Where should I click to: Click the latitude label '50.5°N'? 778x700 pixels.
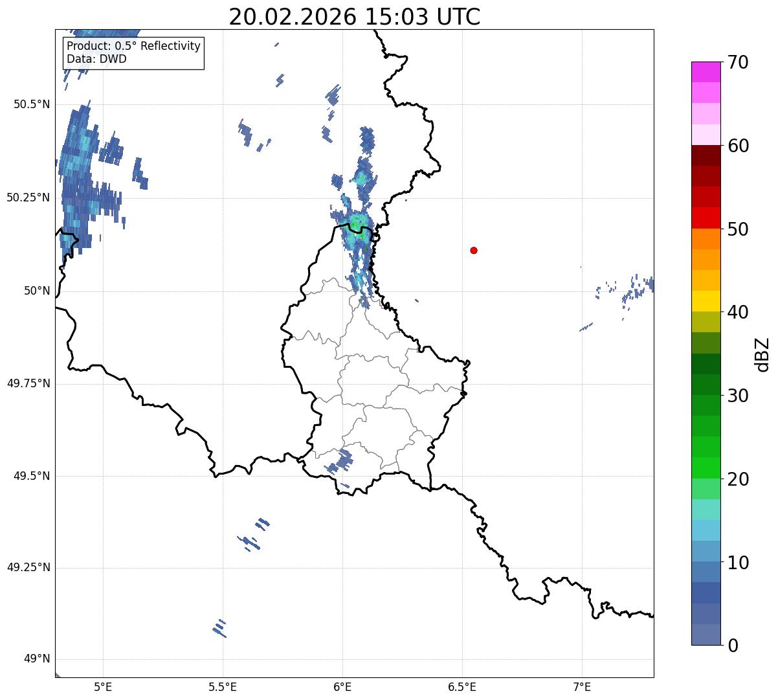click(32, 104)
